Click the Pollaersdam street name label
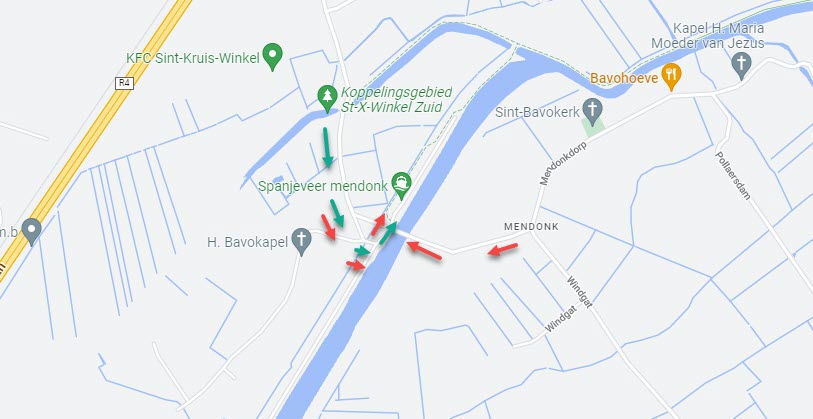The image size is (813, 419). [733, 175]
